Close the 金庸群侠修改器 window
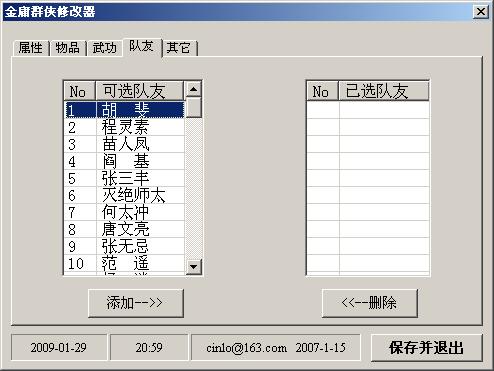The width and height of the screenshot is (494, 371). point(481,12)
